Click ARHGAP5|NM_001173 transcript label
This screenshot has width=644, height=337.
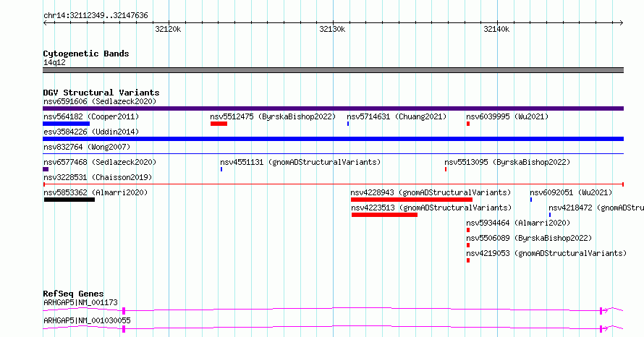(x=80, y=302)
